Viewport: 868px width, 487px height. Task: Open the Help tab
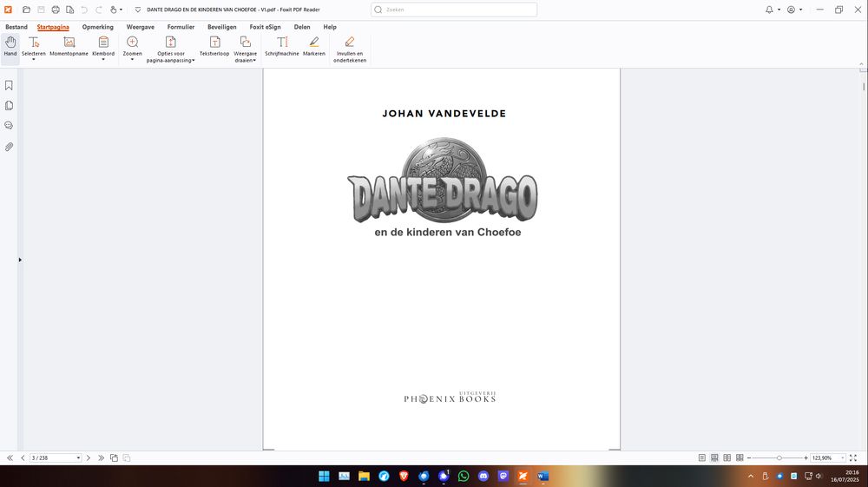coord(330,27)
